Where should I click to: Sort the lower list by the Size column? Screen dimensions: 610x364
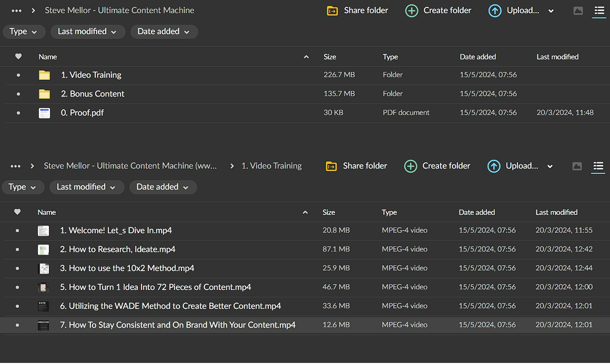coord(328,212)
